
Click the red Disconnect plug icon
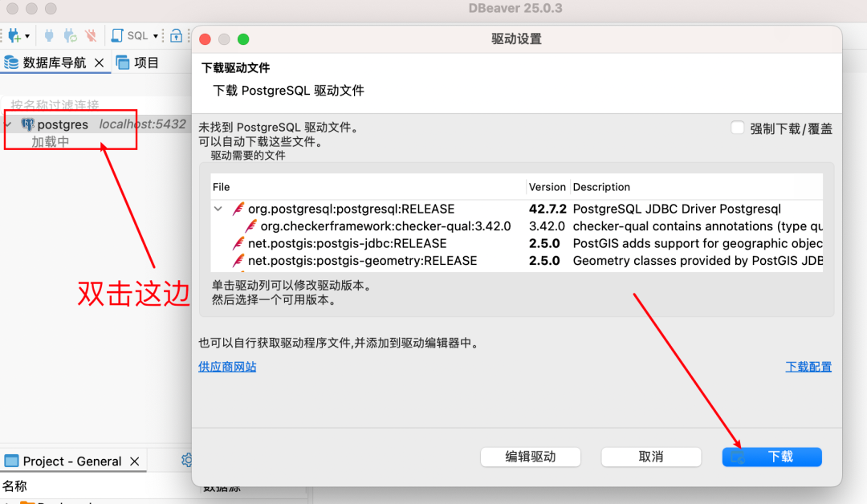click(91, 36)
